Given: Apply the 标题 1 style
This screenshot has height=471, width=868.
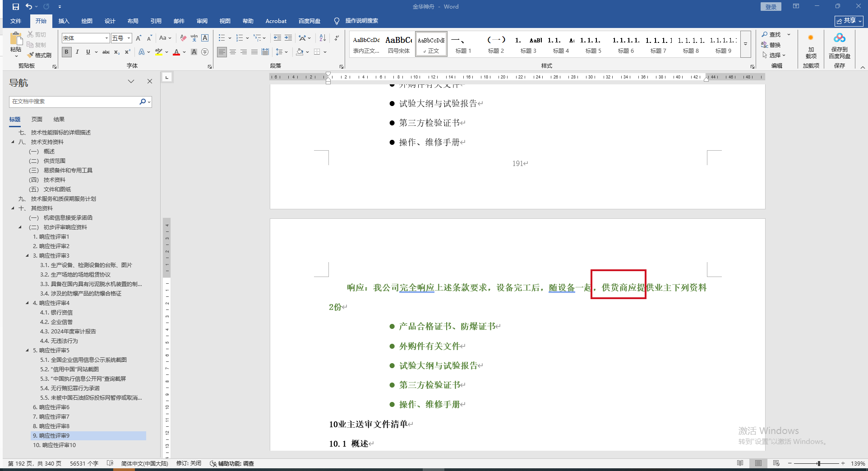Looking at the screenshot, I should click(463, 44).
